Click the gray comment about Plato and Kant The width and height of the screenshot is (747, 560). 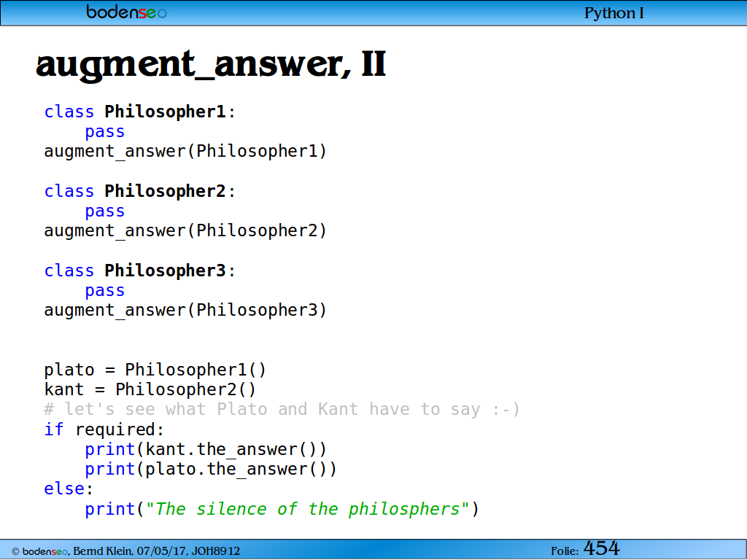pos(282,410)
